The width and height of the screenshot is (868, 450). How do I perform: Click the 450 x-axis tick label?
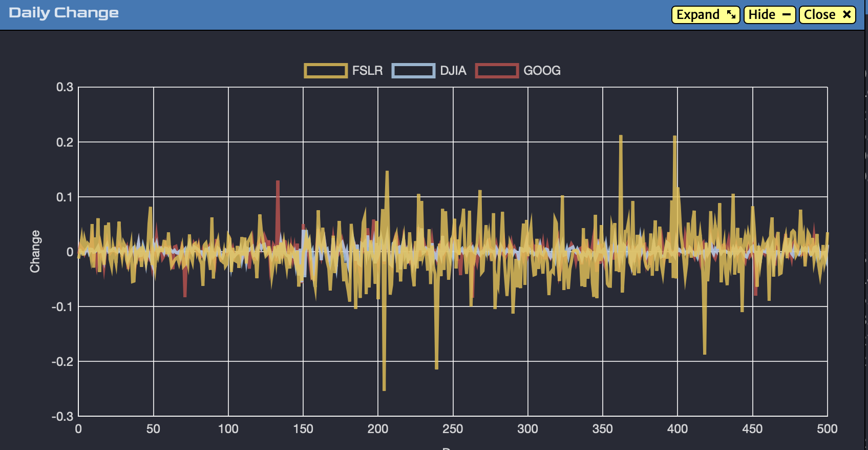click(752, 429)
